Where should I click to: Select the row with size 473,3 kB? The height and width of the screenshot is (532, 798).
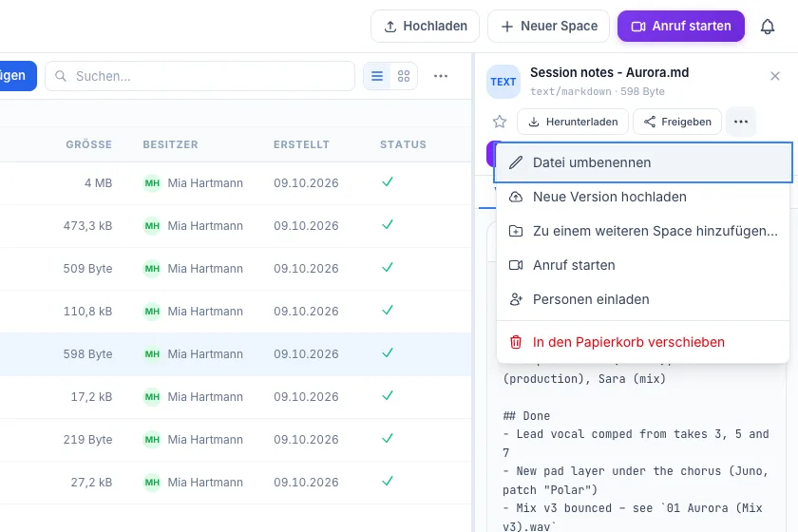point(236,226)
